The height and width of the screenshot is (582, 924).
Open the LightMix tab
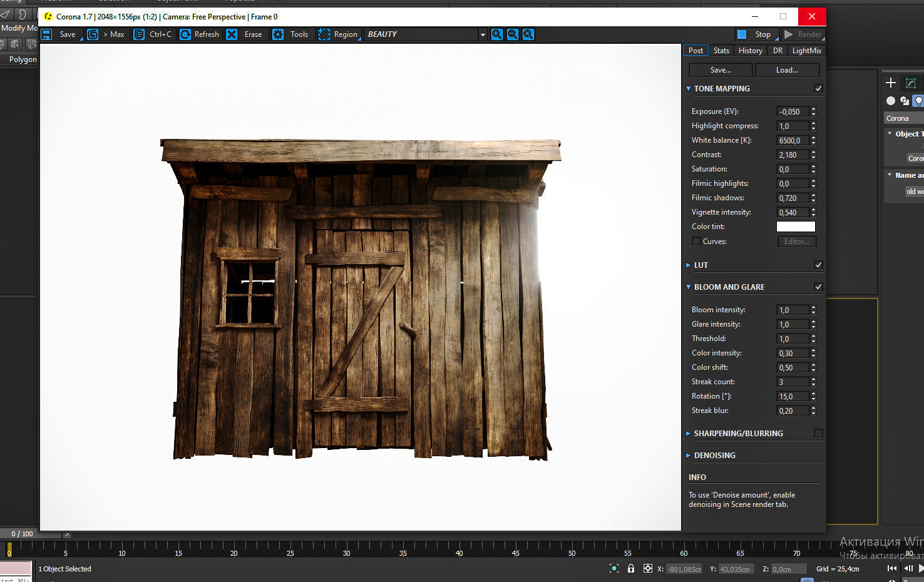806,51
